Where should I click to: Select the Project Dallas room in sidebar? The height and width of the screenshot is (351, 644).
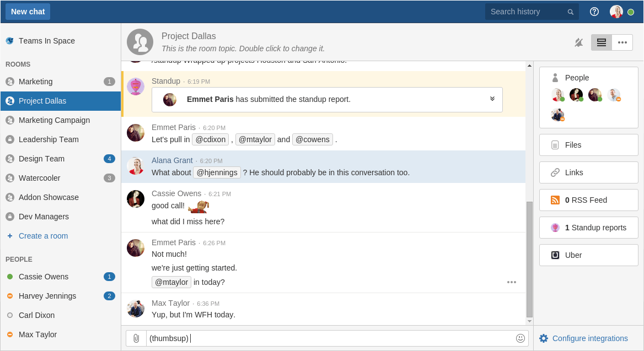(x=61, y=101)
